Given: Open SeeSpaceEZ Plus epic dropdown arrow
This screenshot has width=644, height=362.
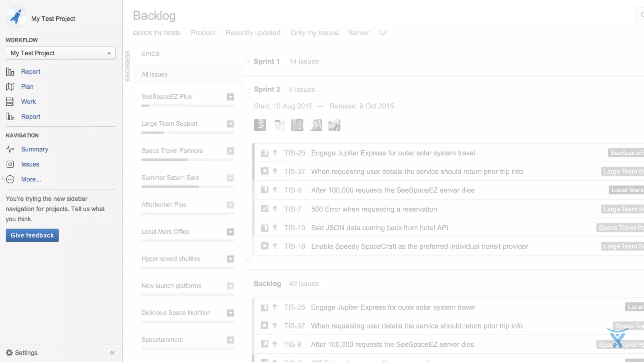Looking at the screenshot, I should point(230,97).
